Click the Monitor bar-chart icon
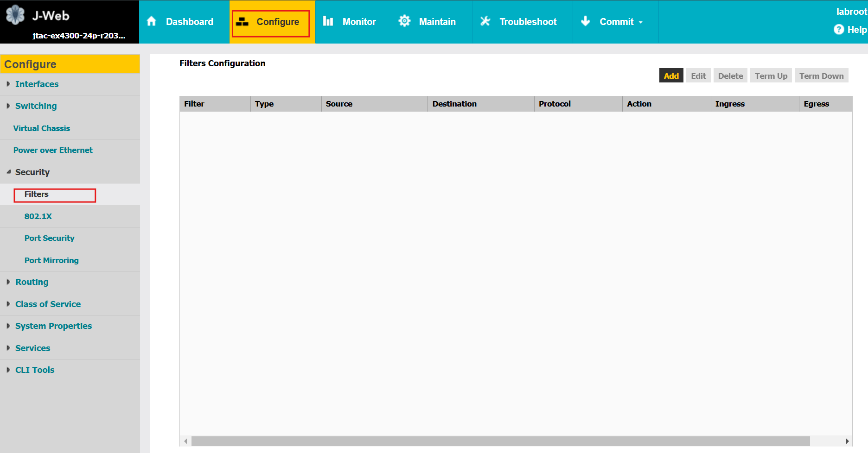Image resolution: width=868 pixels, height=453 pixels. [x=328, y=21]
